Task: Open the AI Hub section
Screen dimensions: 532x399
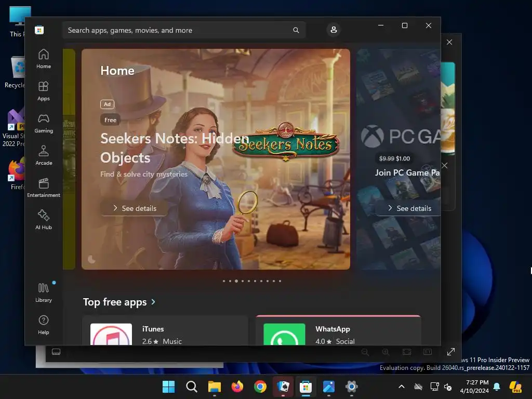Action: tap(44, 220)
